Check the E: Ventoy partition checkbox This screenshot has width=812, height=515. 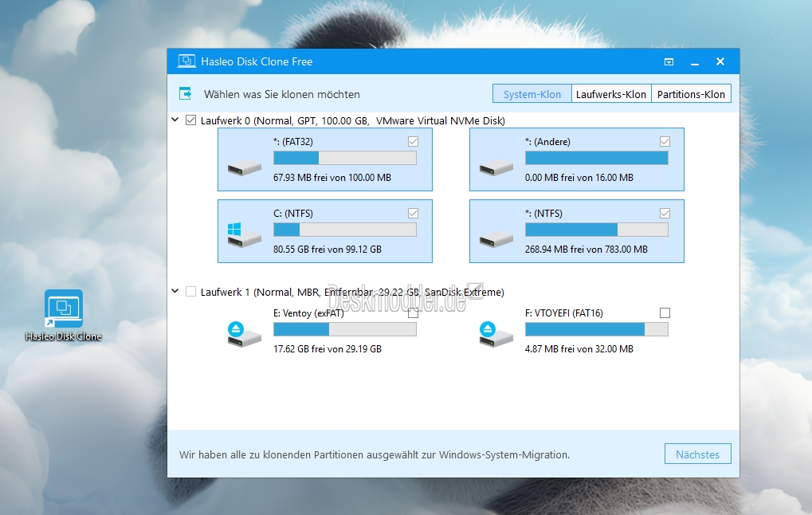tap(413, 313)
